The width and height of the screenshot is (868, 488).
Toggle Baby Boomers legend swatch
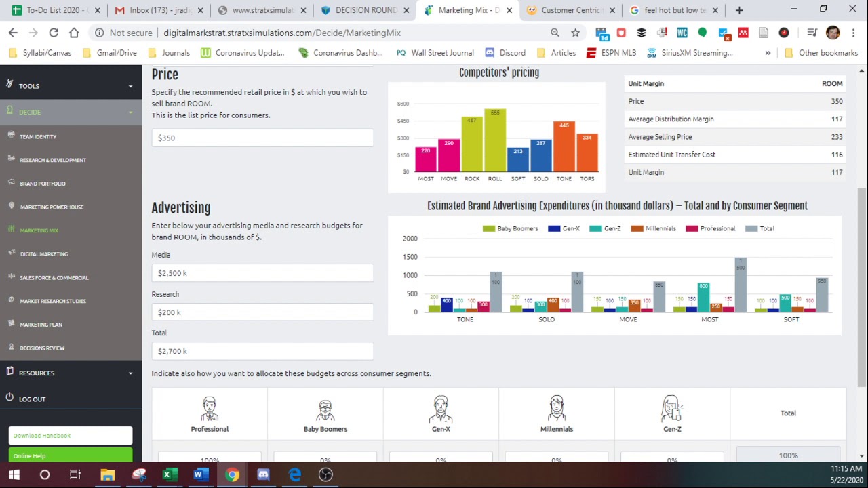point(488,228)
